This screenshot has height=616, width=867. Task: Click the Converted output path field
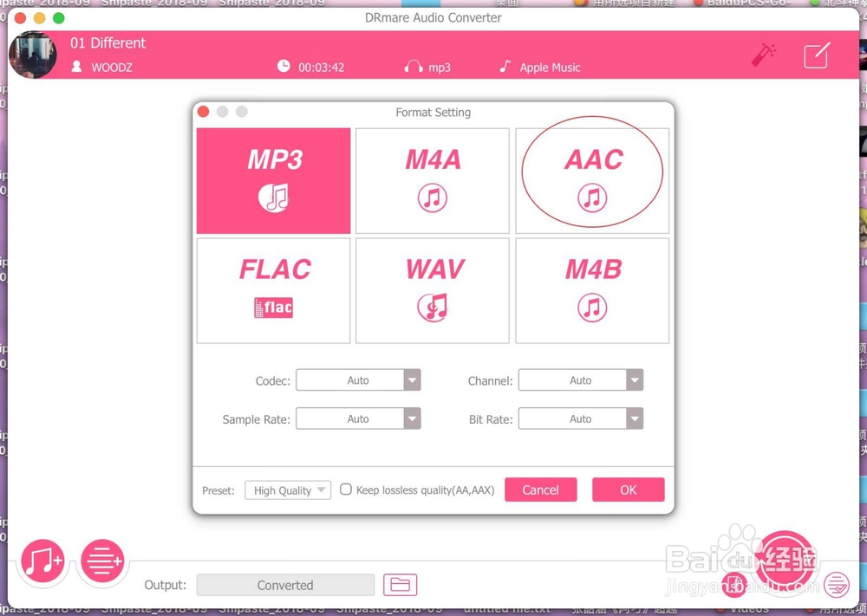point(285,585)
